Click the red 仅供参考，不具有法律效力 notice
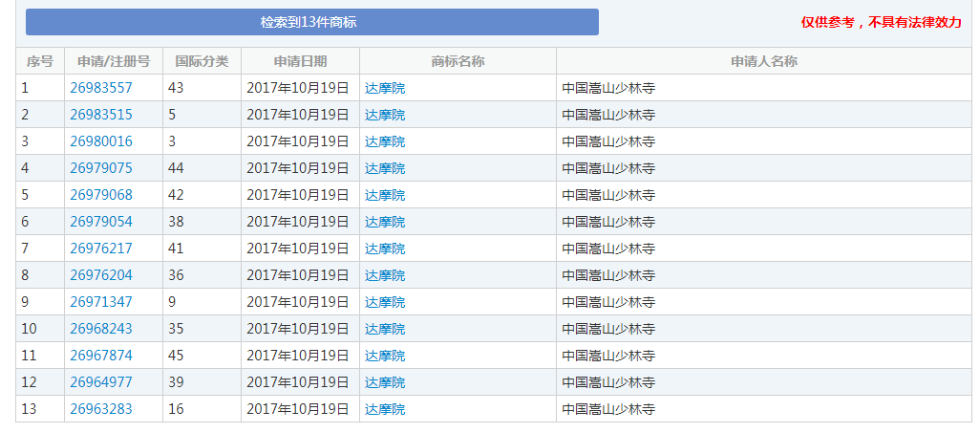Viewport: 980px width, 433px height. click(882, 23)
